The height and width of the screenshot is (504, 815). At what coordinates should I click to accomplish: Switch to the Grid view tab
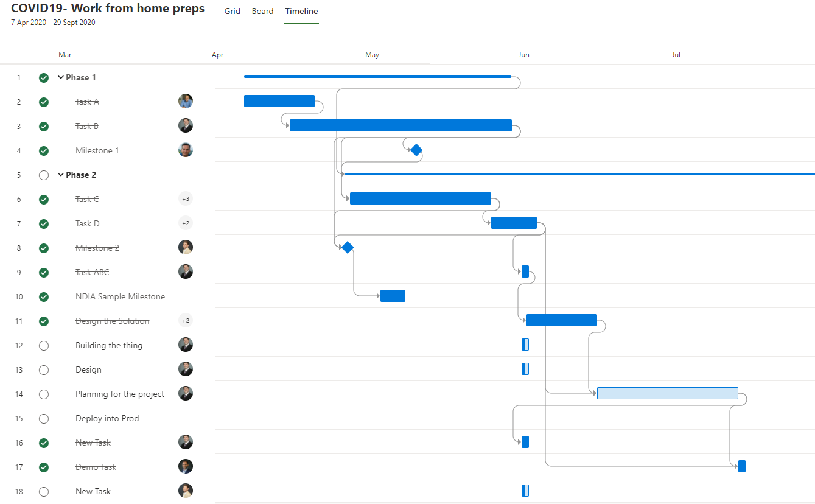pos(232,11)
